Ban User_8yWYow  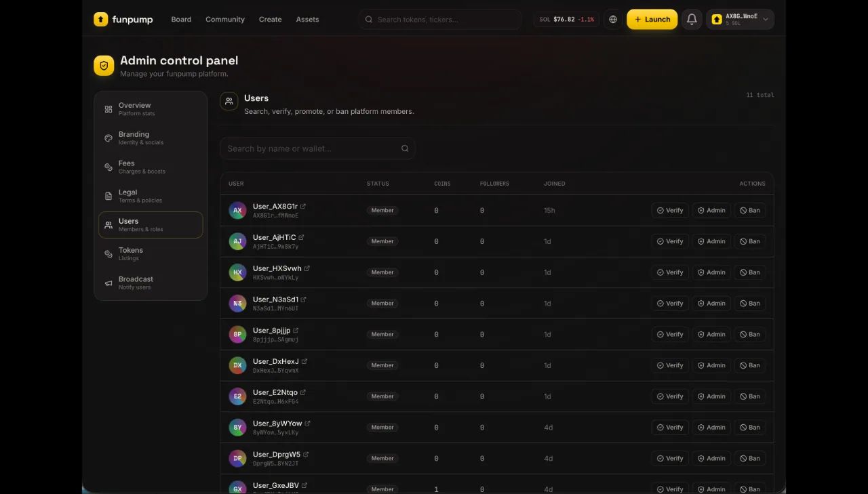[750, 428]
